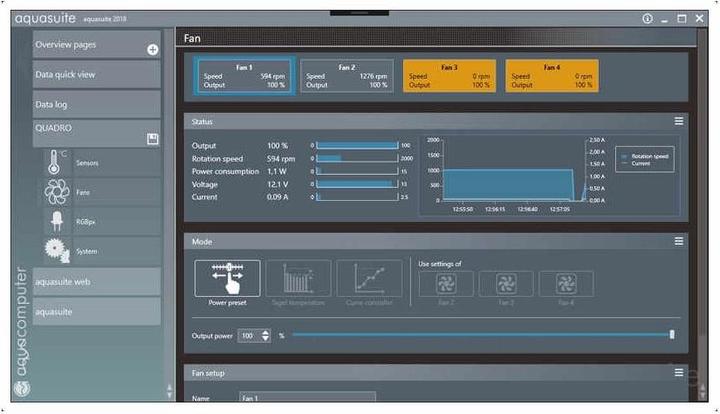The width and height of the screenshot is (720, 414).
Task: Use settings of Fan 3 icon
Action: click(x=506, y=284)
